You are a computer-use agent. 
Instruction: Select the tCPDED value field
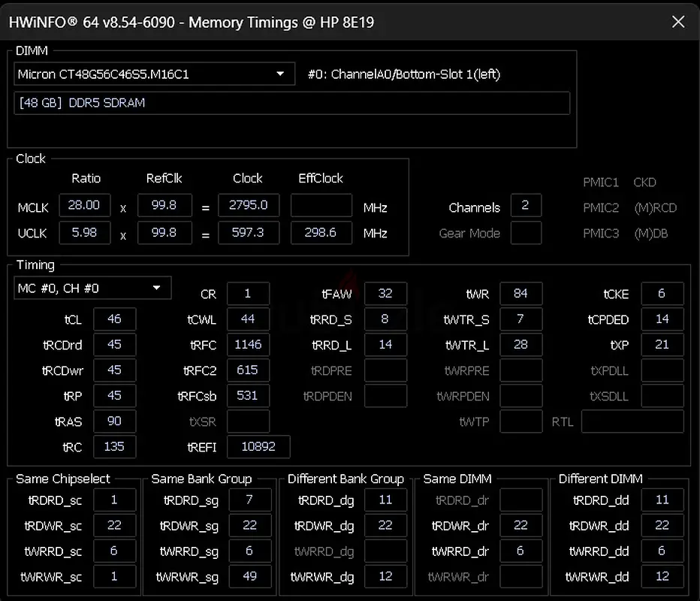coord(662,319)
